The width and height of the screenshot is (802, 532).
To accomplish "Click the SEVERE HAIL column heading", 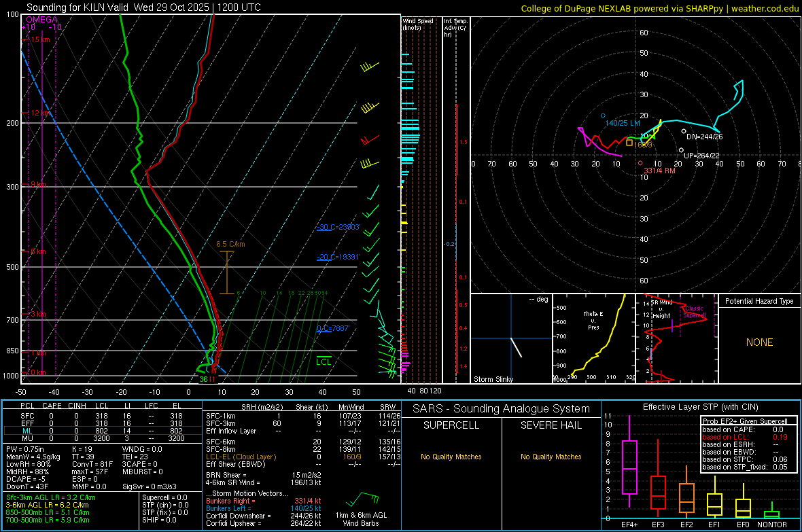I will 551,425.
